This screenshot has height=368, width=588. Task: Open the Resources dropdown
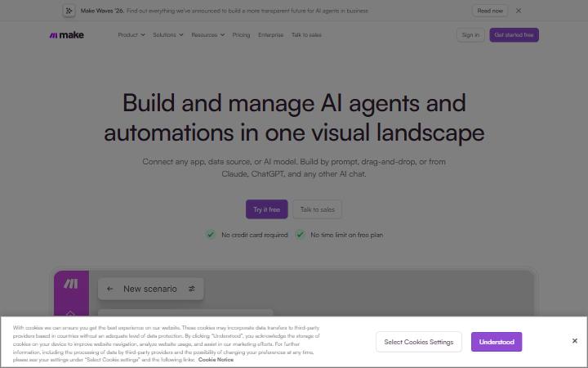pos(207,35)
